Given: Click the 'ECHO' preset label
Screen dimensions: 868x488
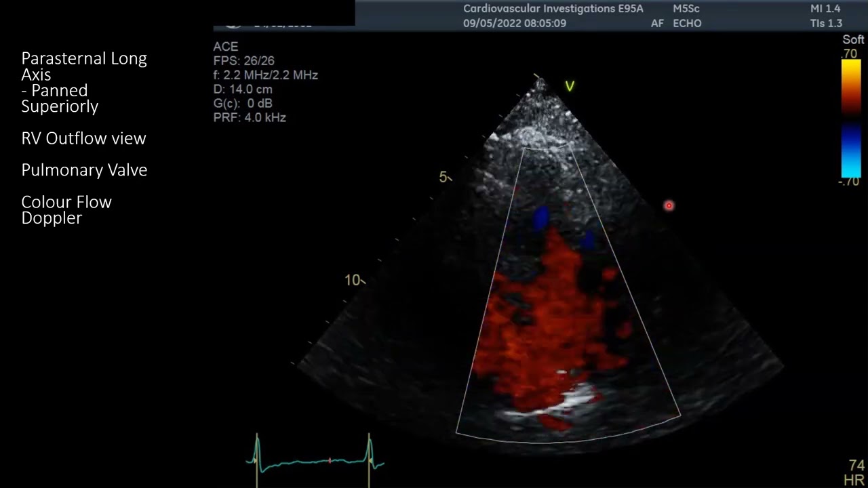Looking at the screenshot, I should [x=687, y=23].
